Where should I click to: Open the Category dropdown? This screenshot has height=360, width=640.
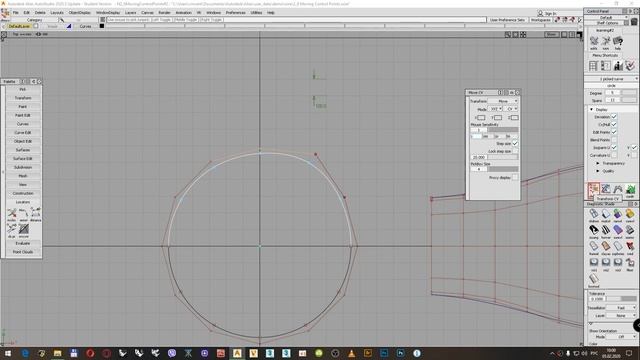[x=35, y=20]
